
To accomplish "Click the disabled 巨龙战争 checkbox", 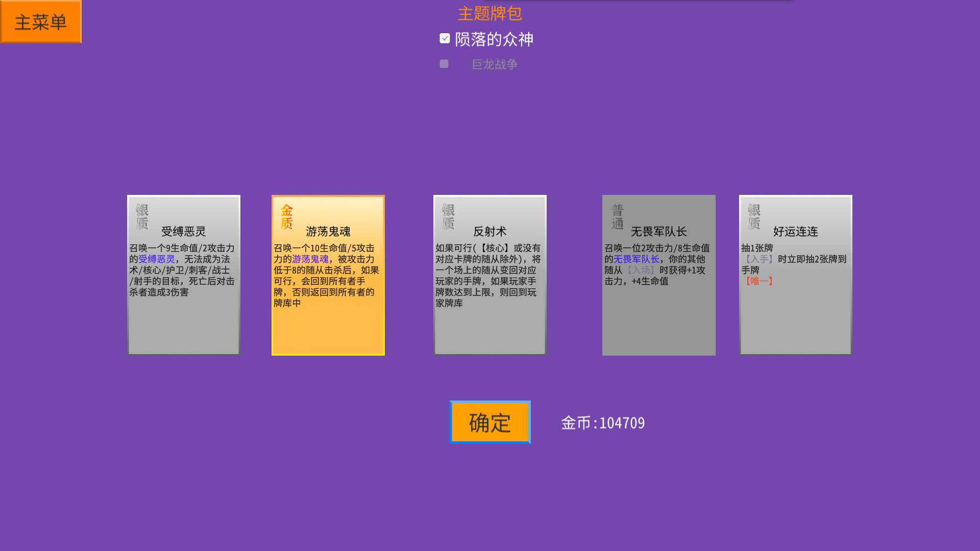I will click(x=444, y=64).
